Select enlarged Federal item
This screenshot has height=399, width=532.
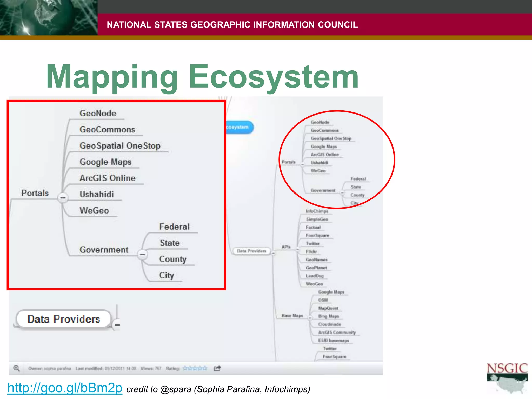(174, 227)
